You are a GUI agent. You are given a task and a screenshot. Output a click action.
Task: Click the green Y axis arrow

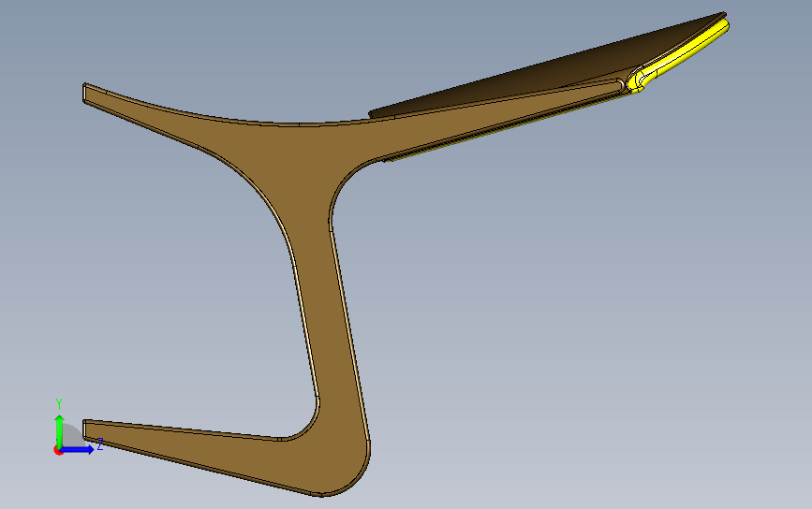pos(60,430)
